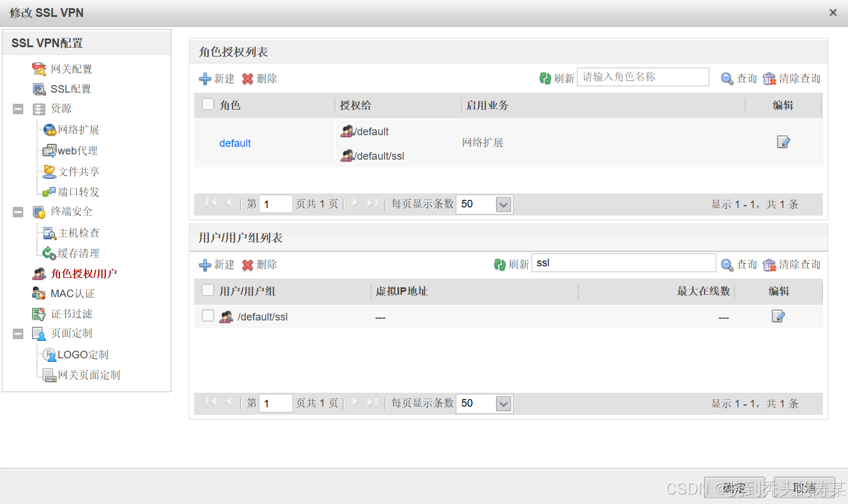This screenshot has height=504, width=848.
Task: Click 新建 plus icon in role list
Action: 205,79
